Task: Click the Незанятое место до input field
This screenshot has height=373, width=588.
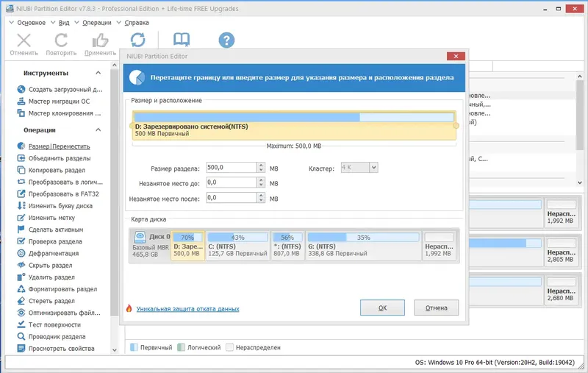Action: [232, 182]
